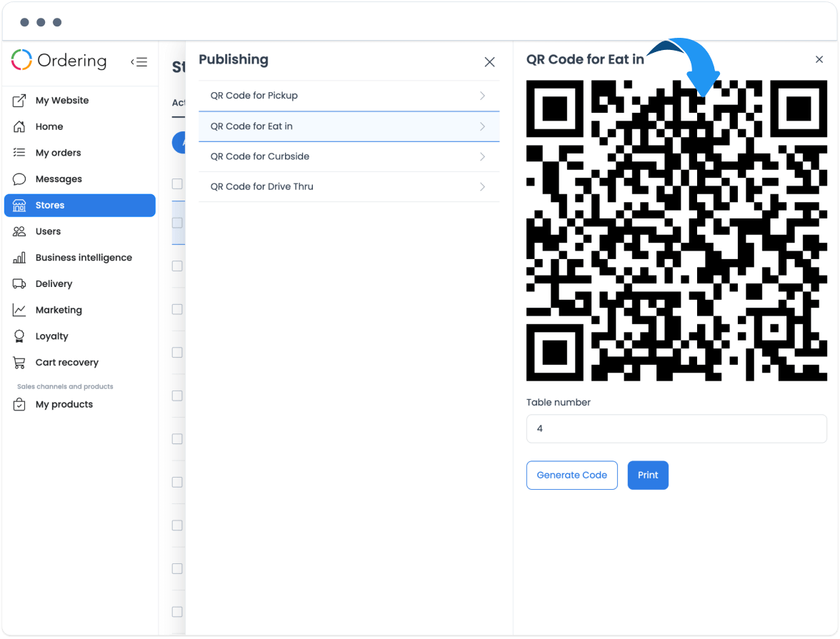This screenshot has height=639, width=840.
Task: Close the Publishing panel
Action: click(490, 62)
